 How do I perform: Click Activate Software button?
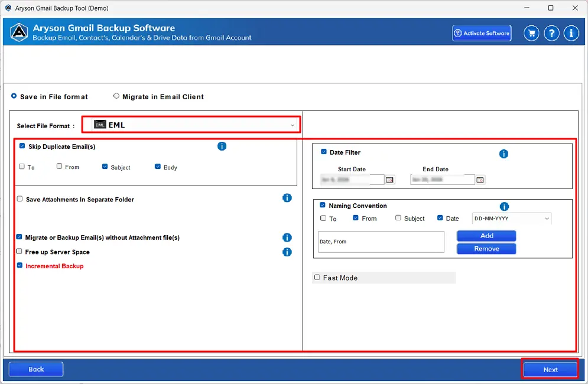pos(482,33)
